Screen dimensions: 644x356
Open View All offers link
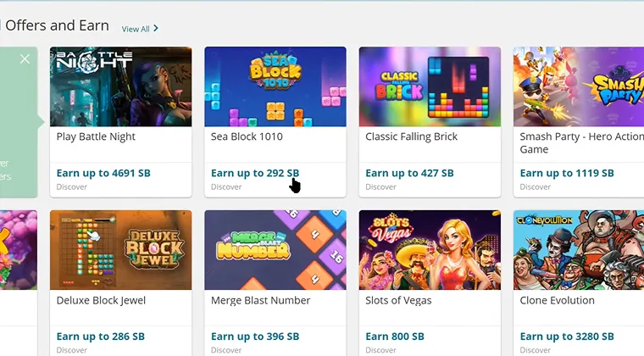pos(136,29)
